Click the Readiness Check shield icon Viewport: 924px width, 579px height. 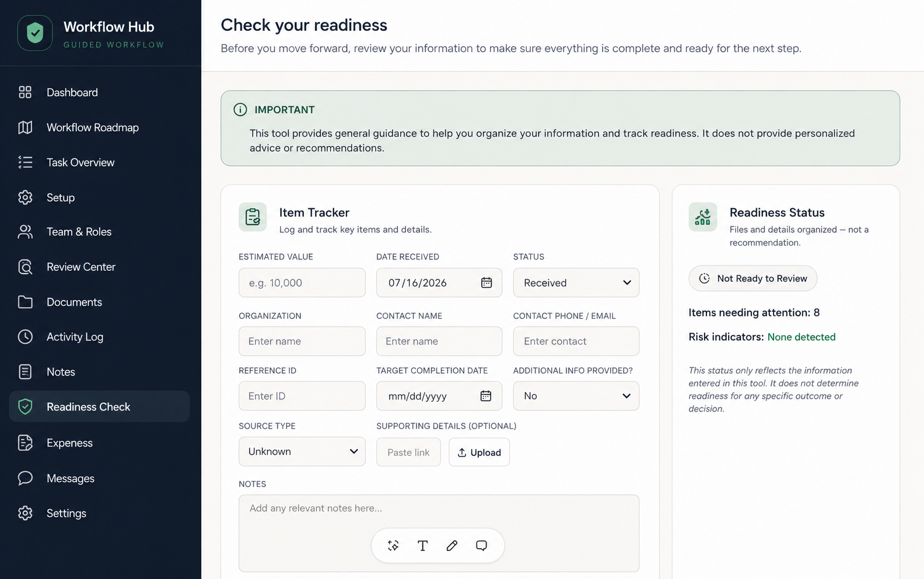[25, 406]
